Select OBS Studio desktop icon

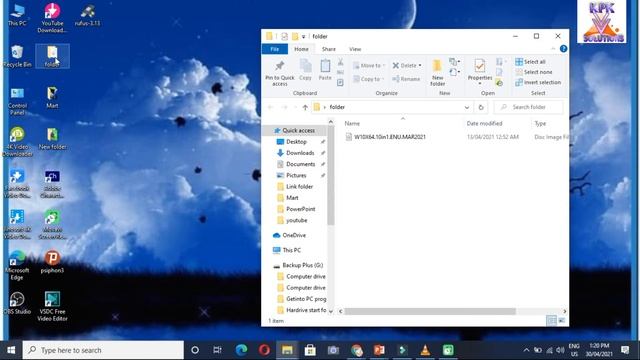pos(17,303)
